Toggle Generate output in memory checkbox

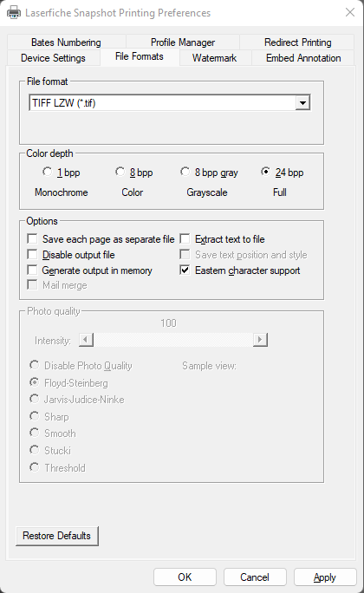click(x=33, y=270)
